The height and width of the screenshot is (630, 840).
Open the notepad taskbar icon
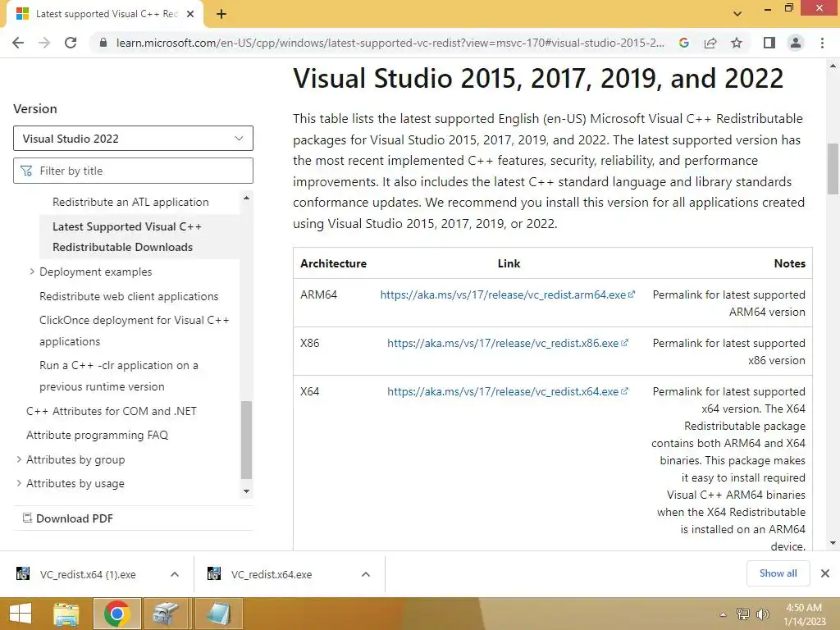pyautogui.click(x=219, y=614)
